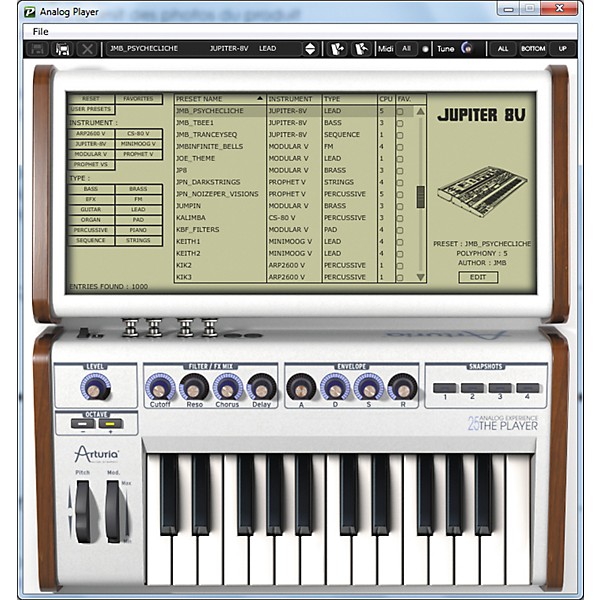
Task: Toggle favorite checkbox for KALIMBA
Action: click(x=400, y=218)
